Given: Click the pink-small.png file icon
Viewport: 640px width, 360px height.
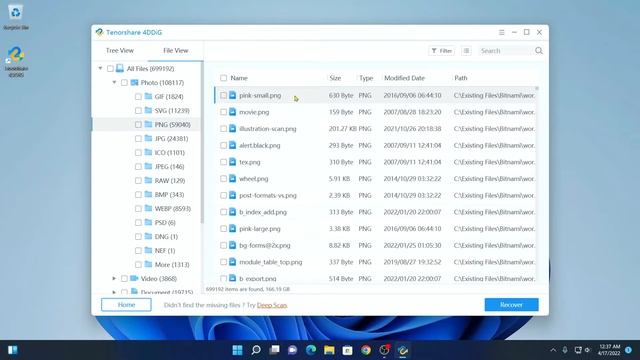Looking at the screenshot, I should (232, 95).
